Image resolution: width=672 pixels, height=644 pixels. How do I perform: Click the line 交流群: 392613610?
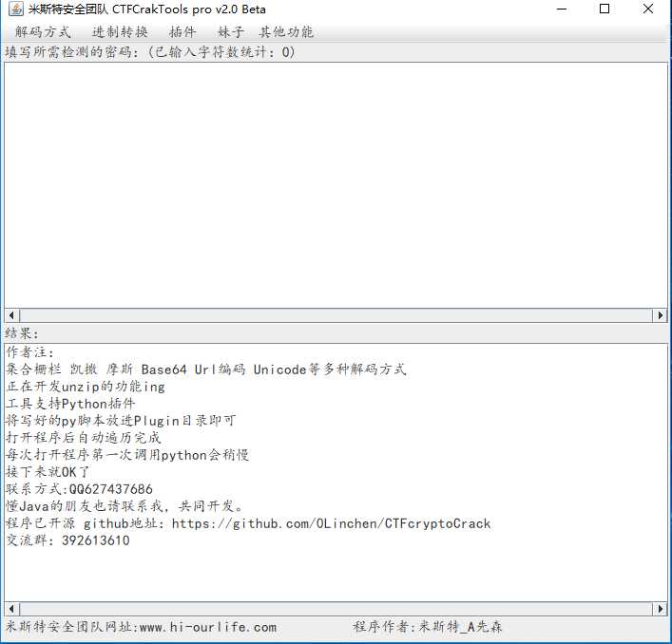tap(67, 540)
